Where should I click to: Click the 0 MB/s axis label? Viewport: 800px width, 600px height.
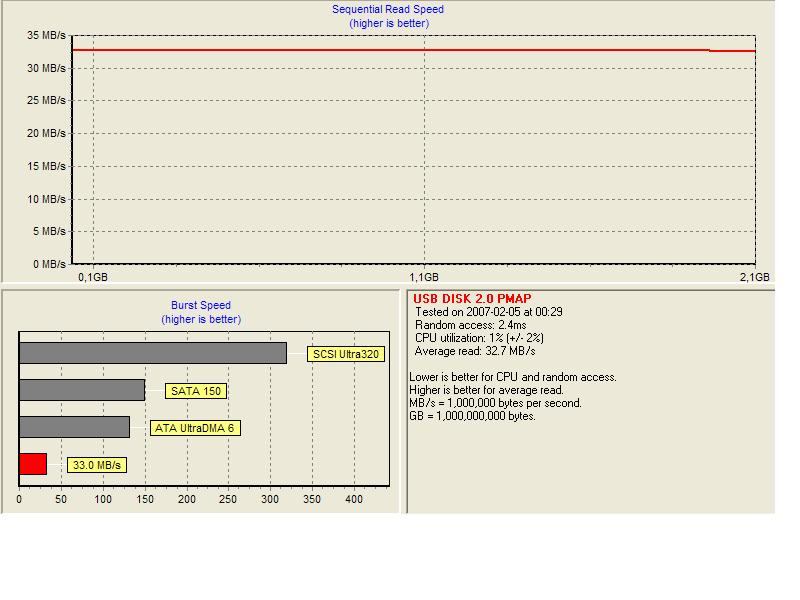click(49, 264)
